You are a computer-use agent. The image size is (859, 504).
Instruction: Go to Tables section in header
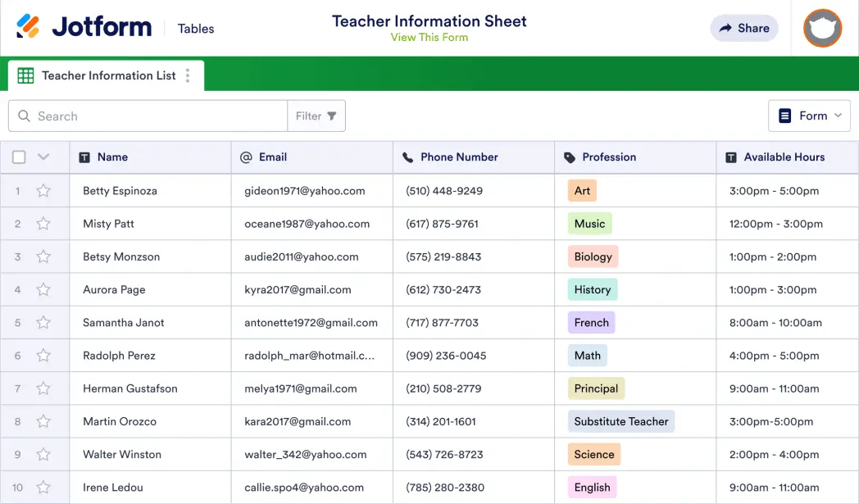pos(196,29)
